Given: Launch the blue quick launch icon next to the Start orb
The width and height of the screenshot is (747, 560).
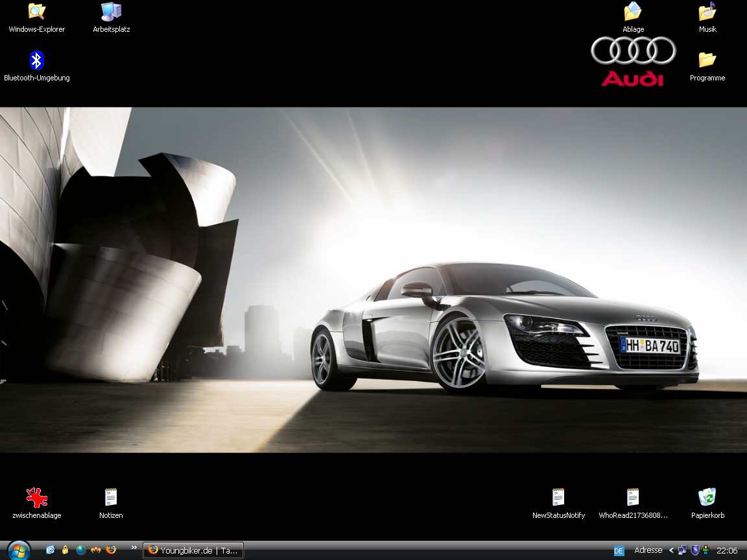Looking at the screenshot, I should pyautogui.click(x=50, y=550).
